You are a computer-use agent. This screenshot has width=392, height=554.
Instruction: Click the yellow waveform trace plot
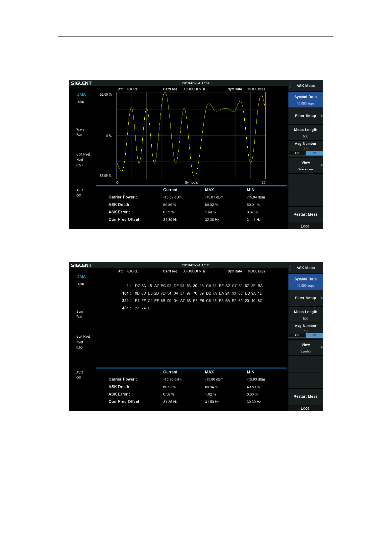click(191, 135)
